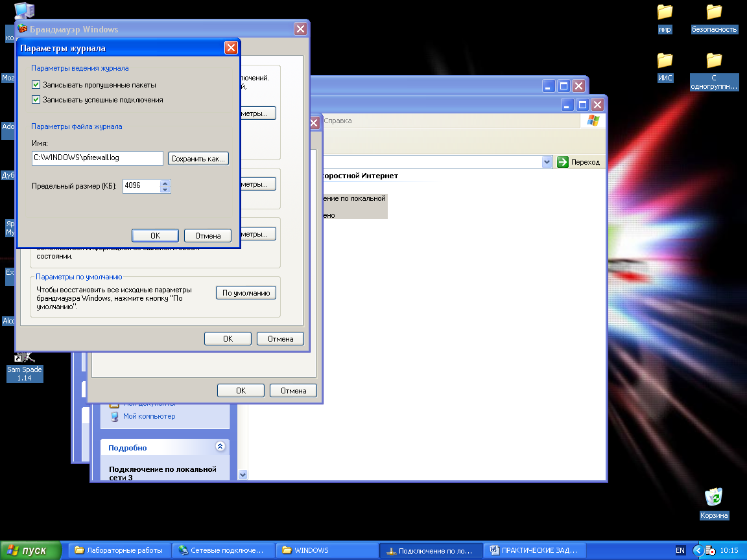747x560 pixels.
Task: Switch to WINDOWS taskbar item
Action: [327, 550]
